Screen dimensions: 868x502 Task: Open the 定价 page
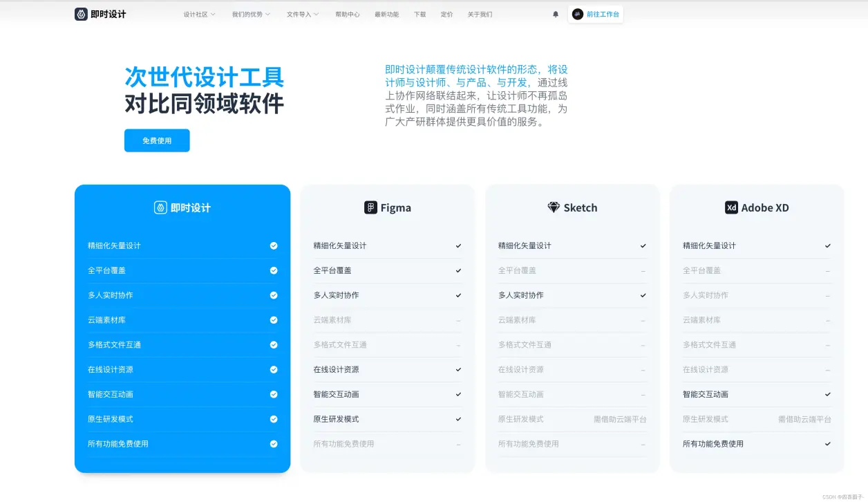click(447, 14)
